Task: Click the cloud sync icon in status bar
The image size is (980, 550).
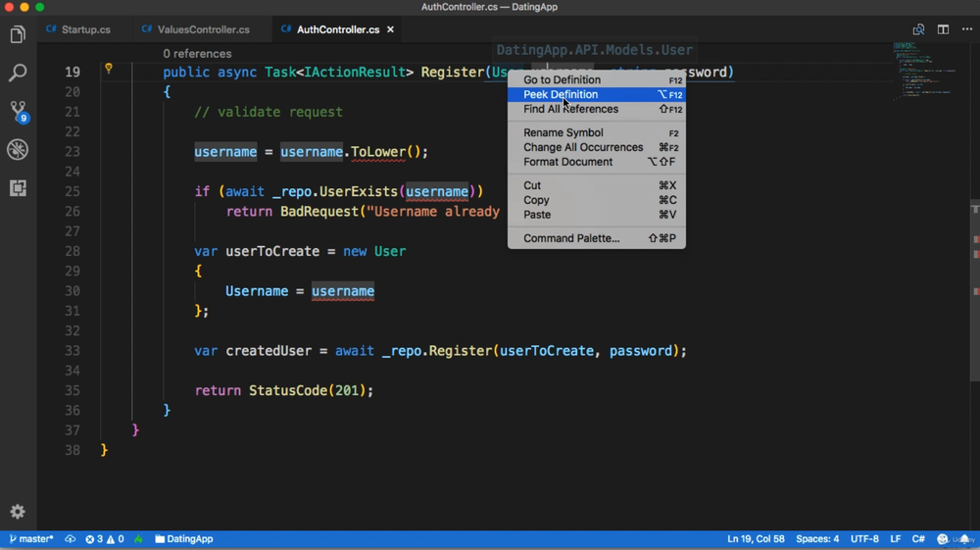Action: pos(70,539)
